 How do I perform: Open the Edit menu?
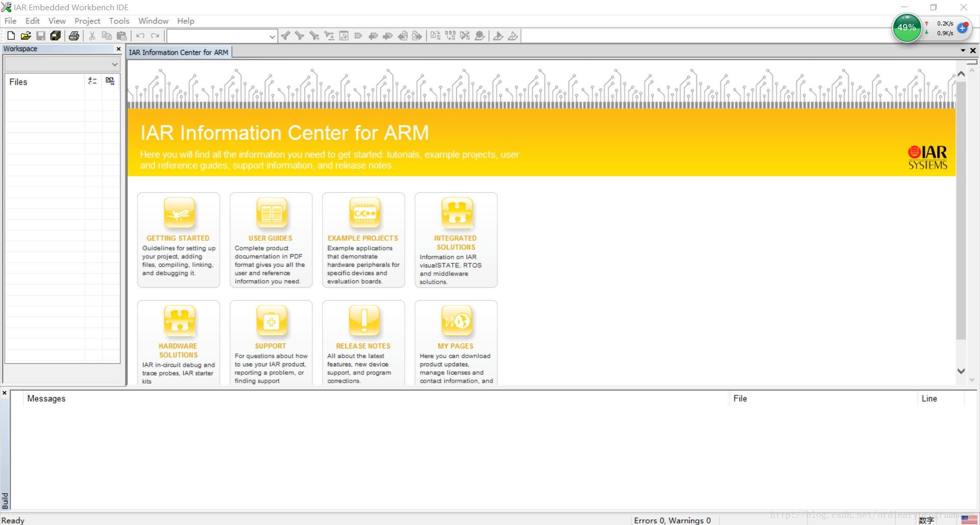(x=32, y=21)
